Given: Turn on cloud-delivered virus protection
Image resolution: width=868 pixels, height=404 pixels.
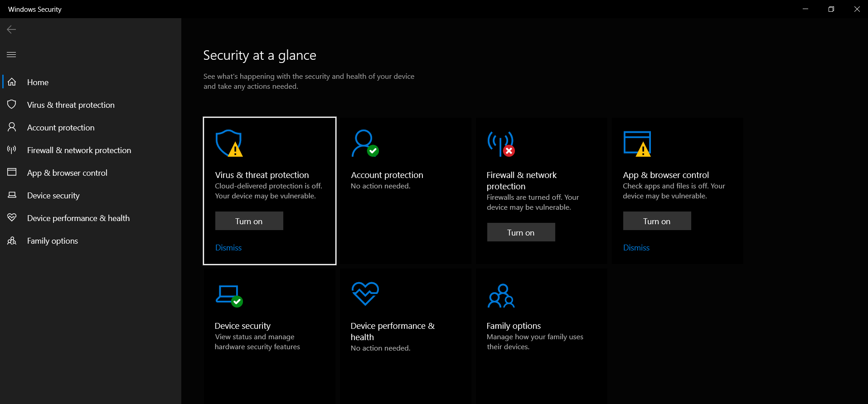Looking at the screenshot, I should pyautogui.click(x=249, y=221).
